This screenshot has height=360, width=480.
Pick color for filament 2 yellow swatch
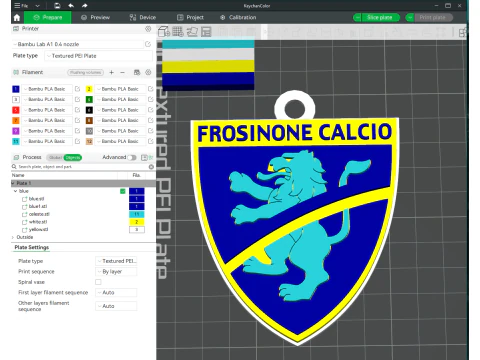tap(89, 89)
